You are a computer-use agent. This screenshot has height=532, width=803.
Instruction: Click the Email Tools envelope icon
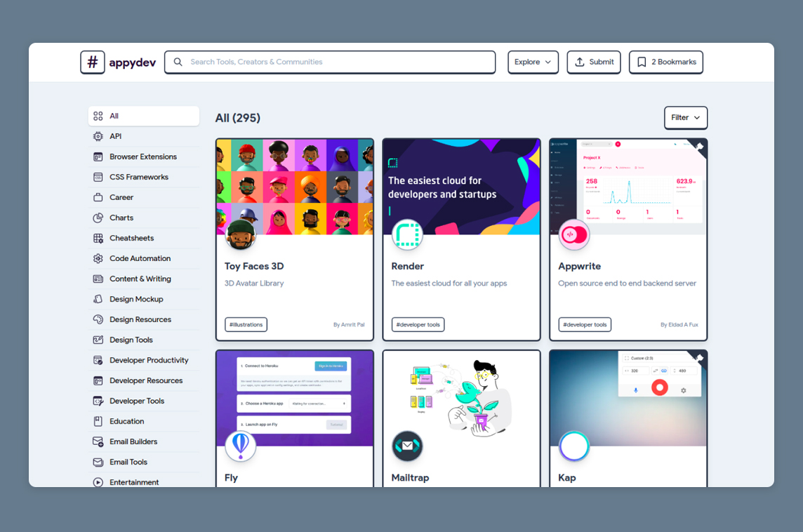[x=98, y=463]
